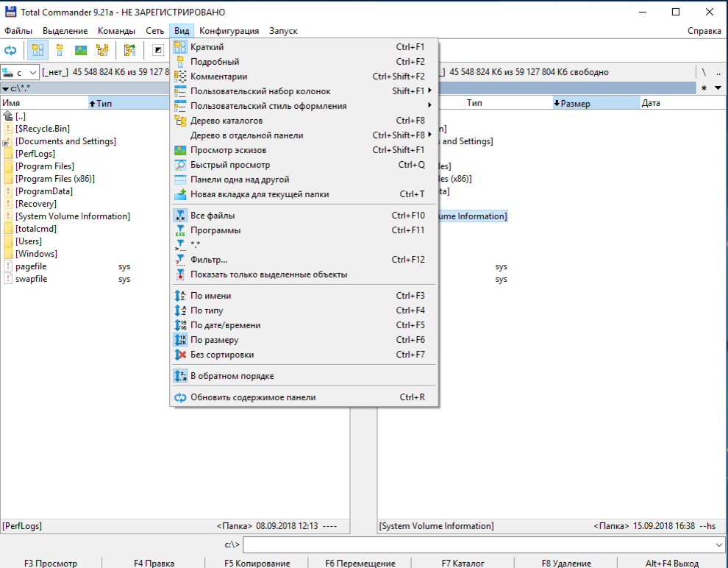728x568 pixels.
Task: Select [$Recycle.Bin] in left panel
Action: pyautogui.click(x=42, y=129)
